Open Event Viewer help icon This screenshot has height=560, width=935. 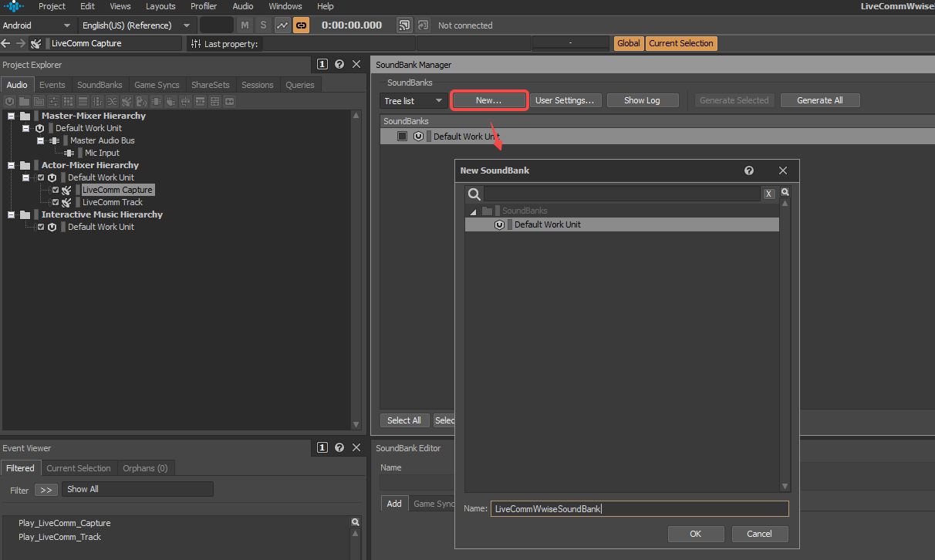click(x=339, y=447)
